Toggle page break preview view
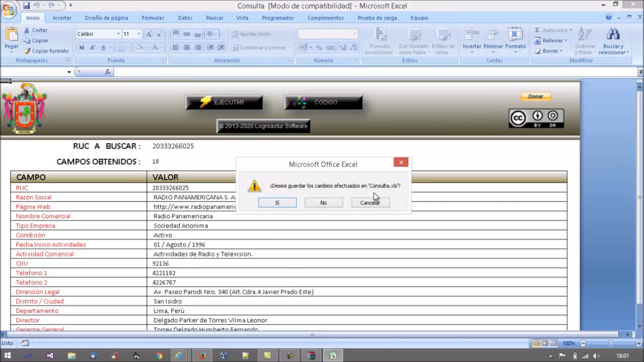The width and height of the screenshot is (644, 362). (x=554, y=343)
